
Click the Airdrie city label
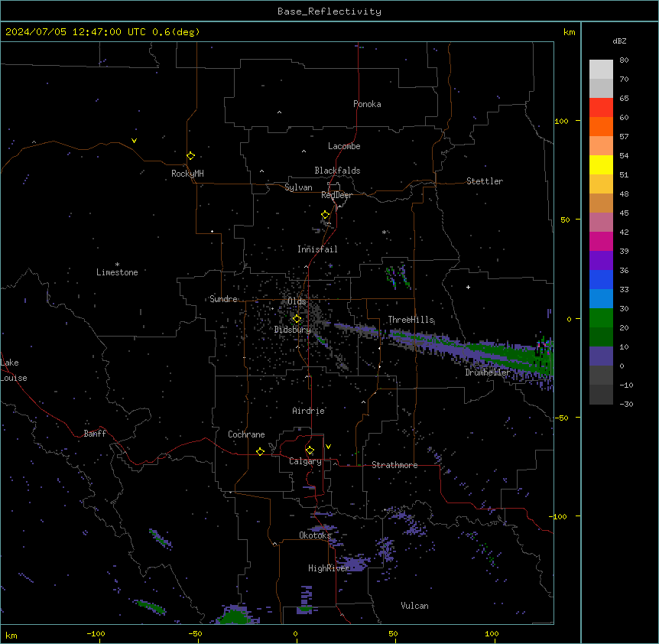[308, 411]
